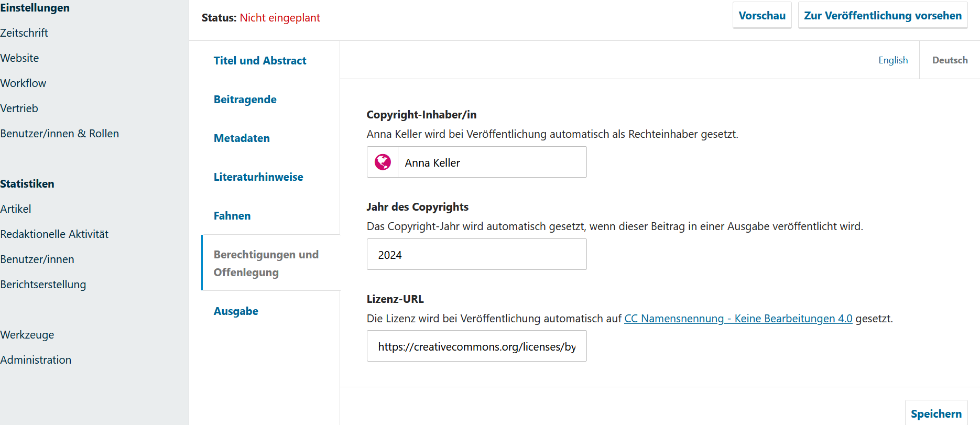Select the Literaturhinweise tab

258,177
